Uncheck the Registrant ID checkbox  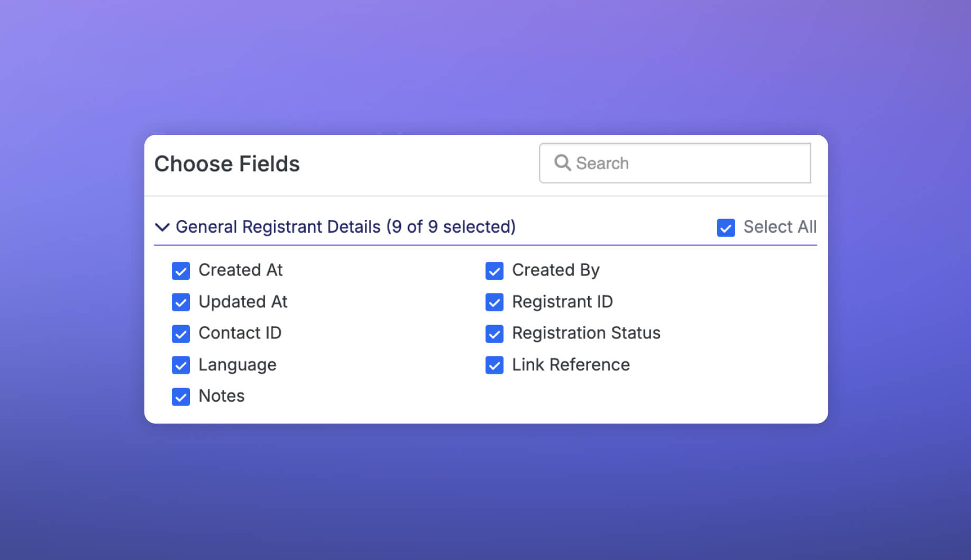(494, 302)
